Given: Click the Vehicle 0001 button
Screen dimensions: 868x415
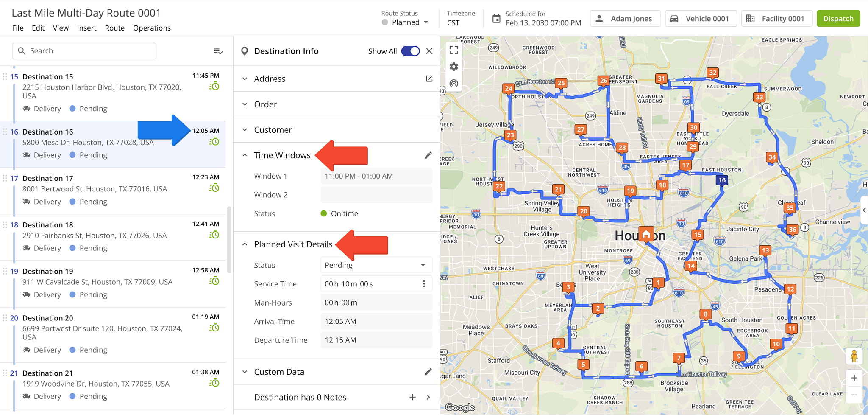Looking at the screenshot, I should (701, 19).
